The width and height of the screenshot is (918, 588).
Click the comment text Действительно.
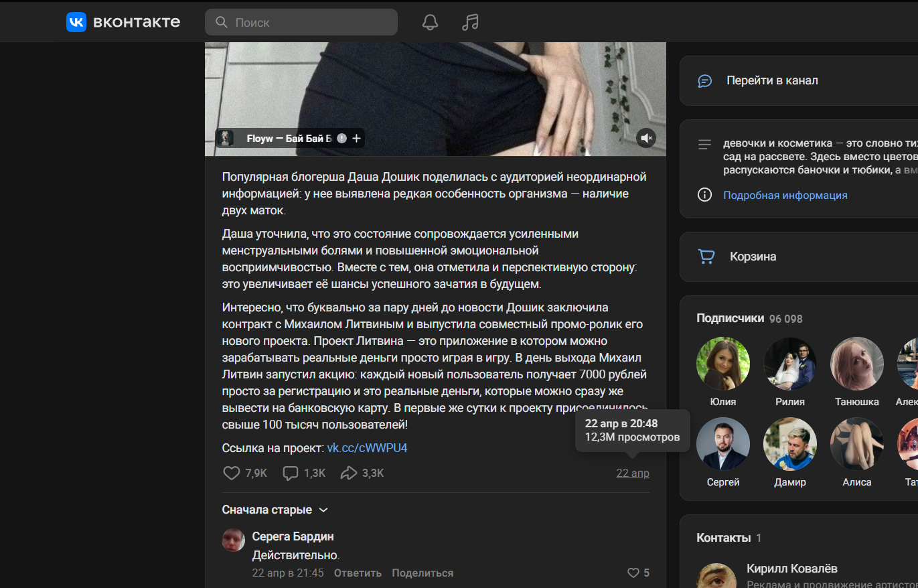point(296,555)
